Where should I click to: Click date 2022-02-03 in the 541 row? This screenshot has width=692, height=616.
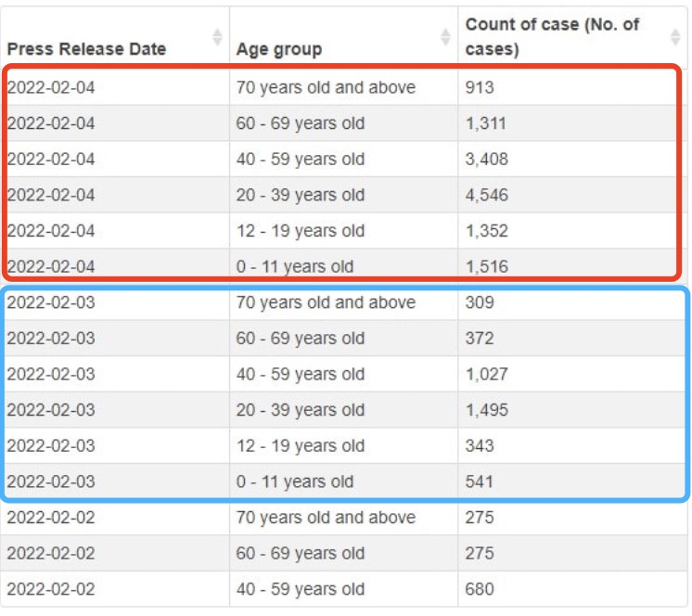(51, 481)
